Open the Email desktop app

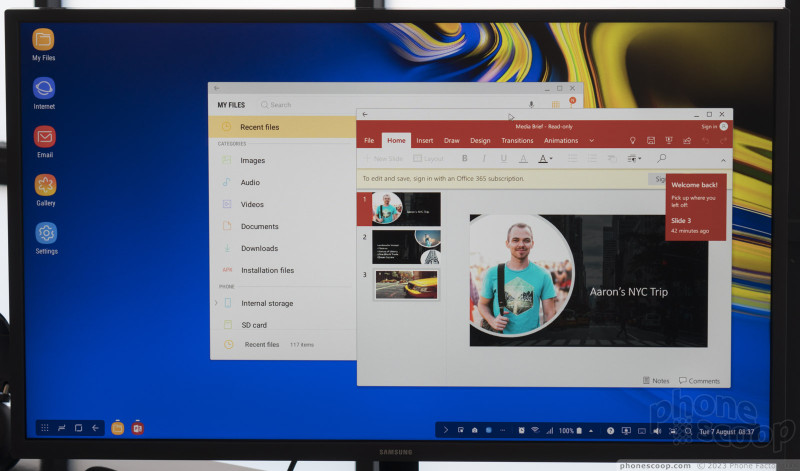coord(45,137)
